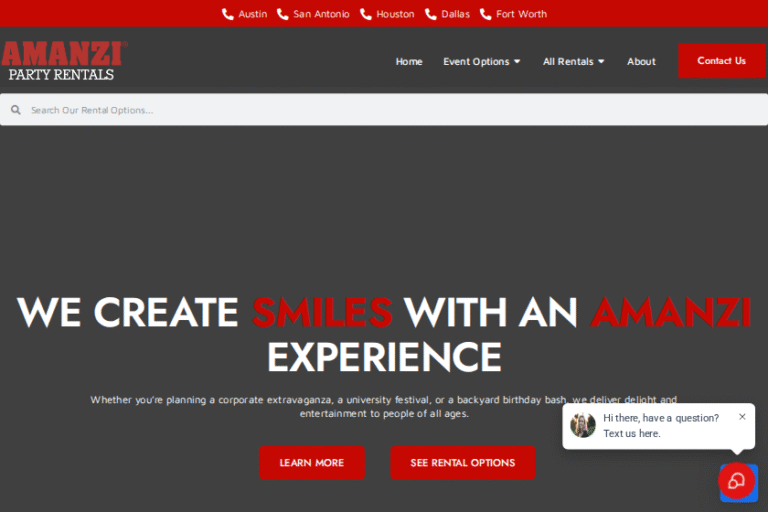Click the Learn More button
The height and width of the screenshot is (512, 768).
[312, 463]
